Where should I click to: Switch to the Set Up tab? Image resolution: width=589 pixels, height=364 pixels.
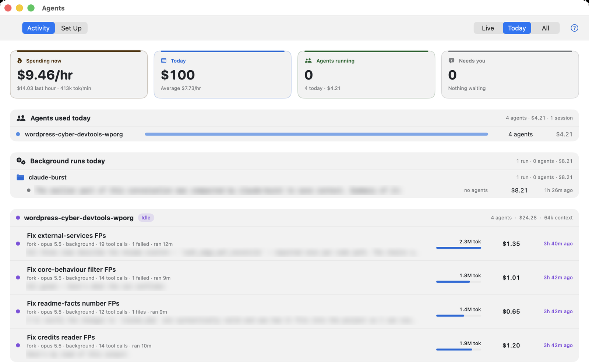71,28
